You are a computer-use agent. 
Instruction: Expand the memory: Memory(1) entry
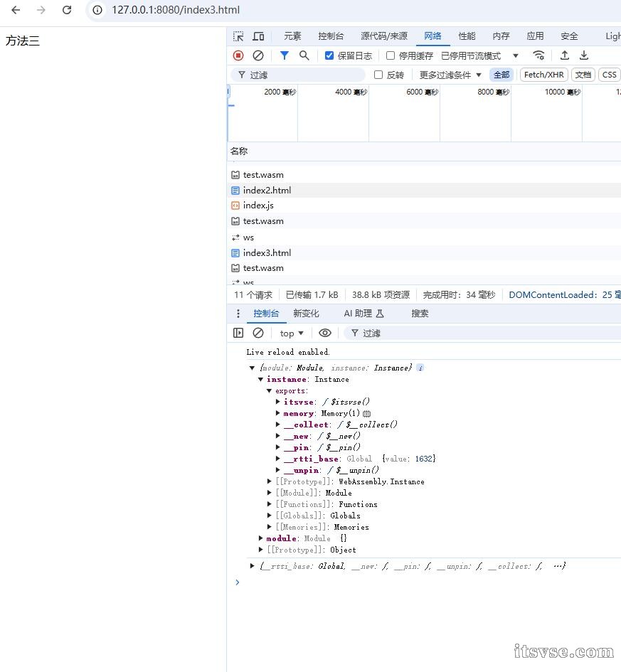point(277,414)
